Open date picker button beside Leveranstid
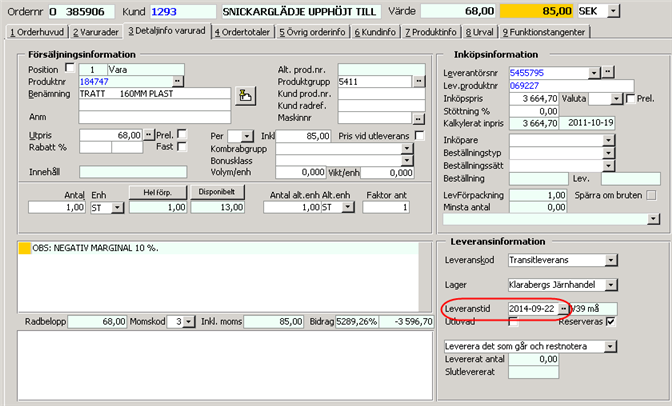This screenshot has width=672, height=406. pyautogui.click(x=563, y=309)
